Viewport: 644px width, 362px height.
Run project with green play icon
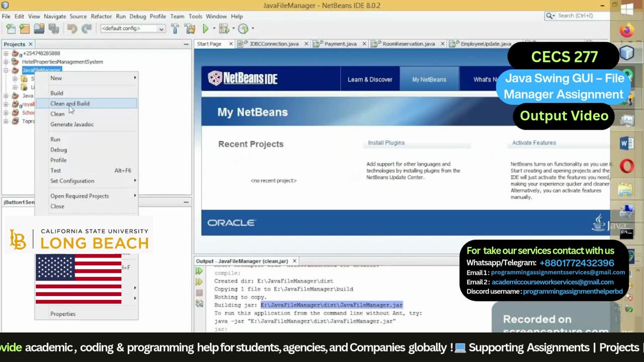coord(205,29)
